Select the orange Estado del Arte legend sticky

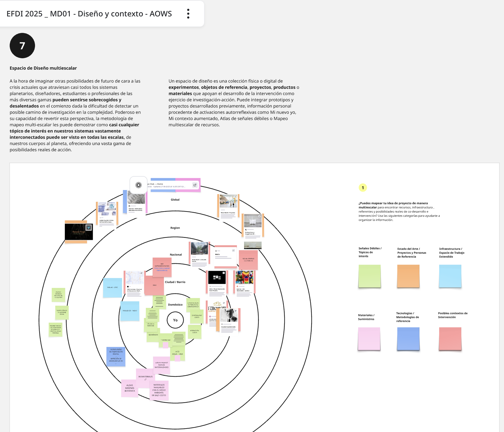coord(408,276)
